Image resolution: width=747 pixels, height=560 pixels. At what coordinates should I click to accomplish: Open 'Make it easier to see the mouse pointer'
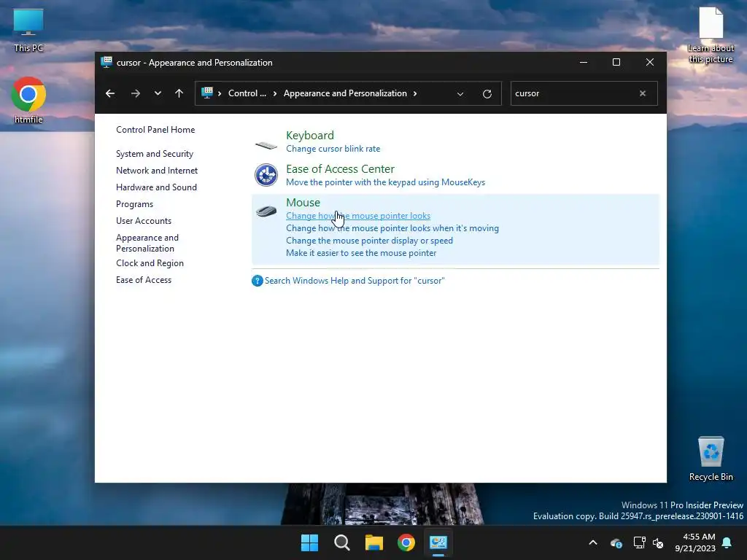360,253
